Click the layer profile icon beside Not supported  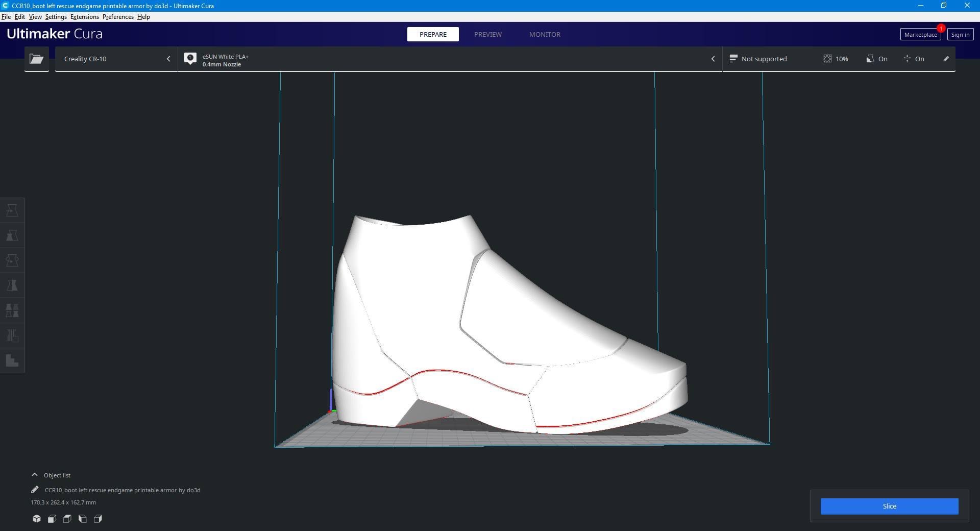tap(733, 59)
